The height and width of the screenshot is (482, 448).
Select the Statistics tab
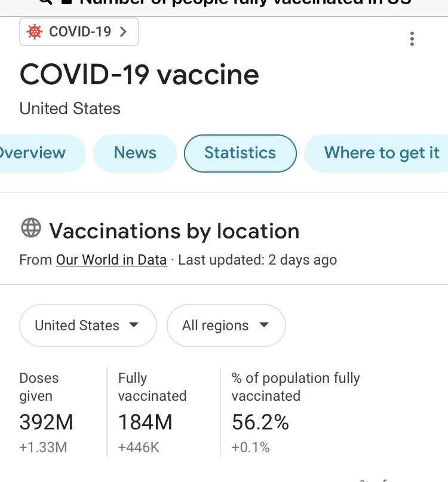(x=240, y=153)
